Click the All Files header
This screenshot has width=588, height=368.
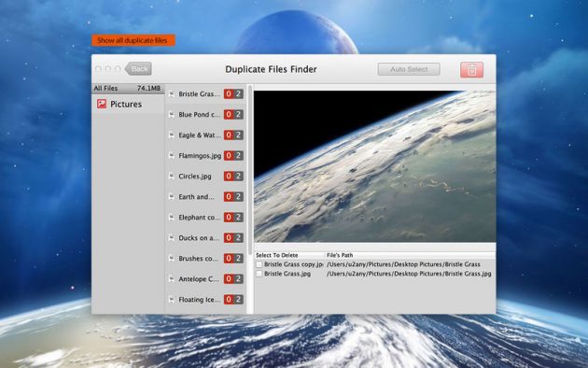pyautogui.click(x=128, y=88)
